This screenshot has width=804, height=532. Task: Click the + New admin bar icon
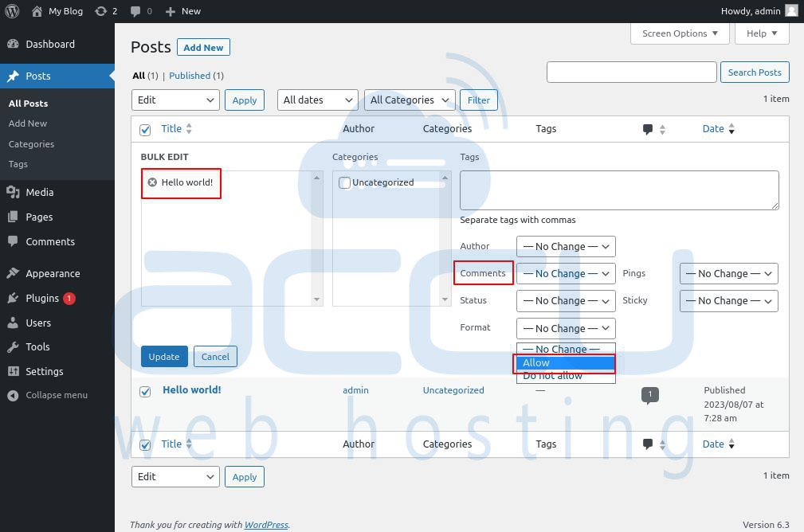pos(182,11)
